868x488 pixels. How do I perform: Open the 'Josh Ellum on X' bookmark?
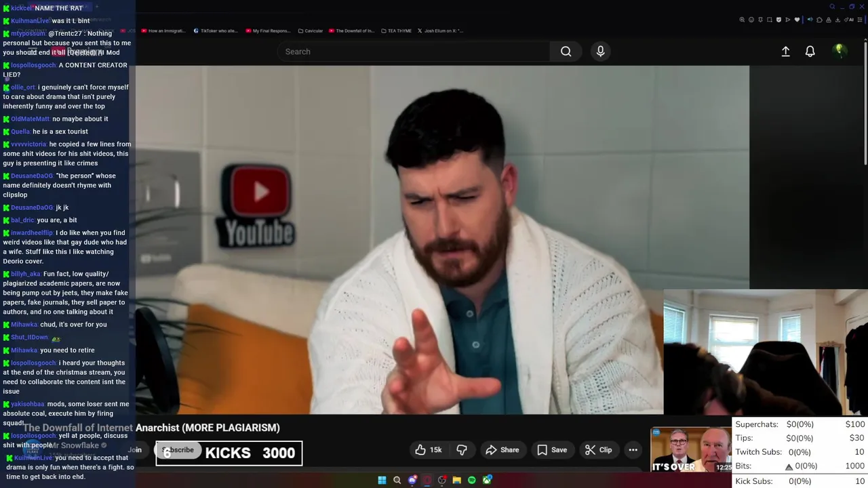(440, 30)
